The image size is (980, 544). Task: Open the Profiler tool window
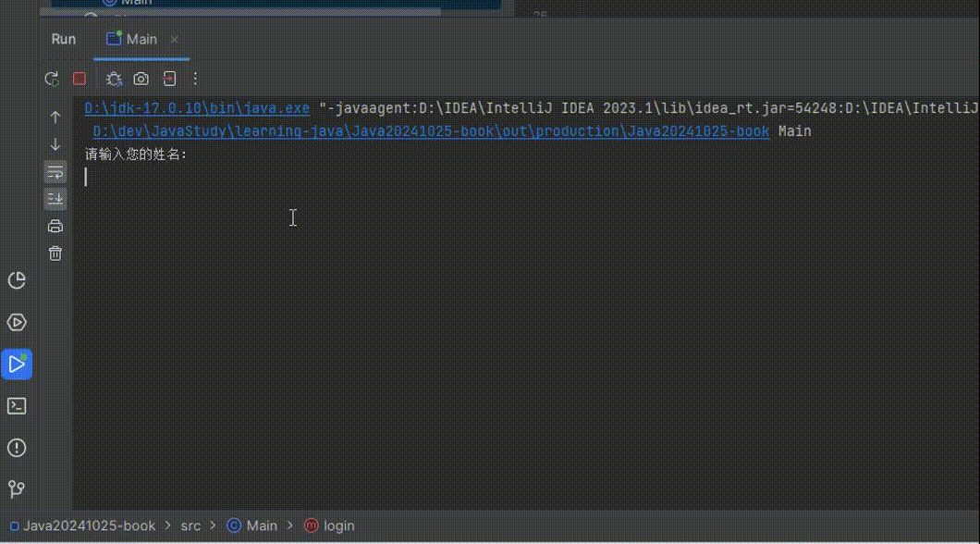click(x=17, y=280)
